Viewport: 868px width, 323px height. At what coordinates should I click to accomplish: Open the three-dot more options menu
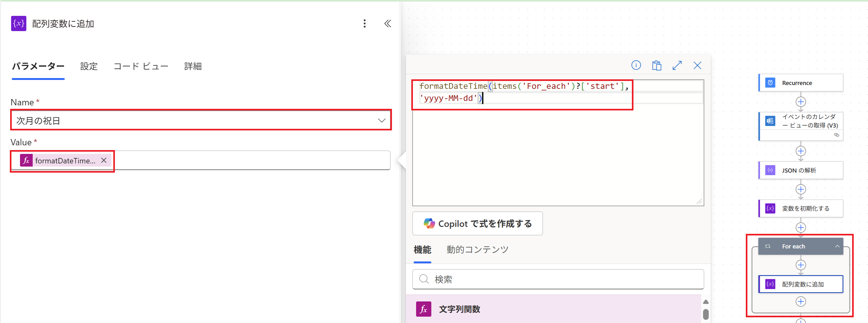click(x=364, y=23)
